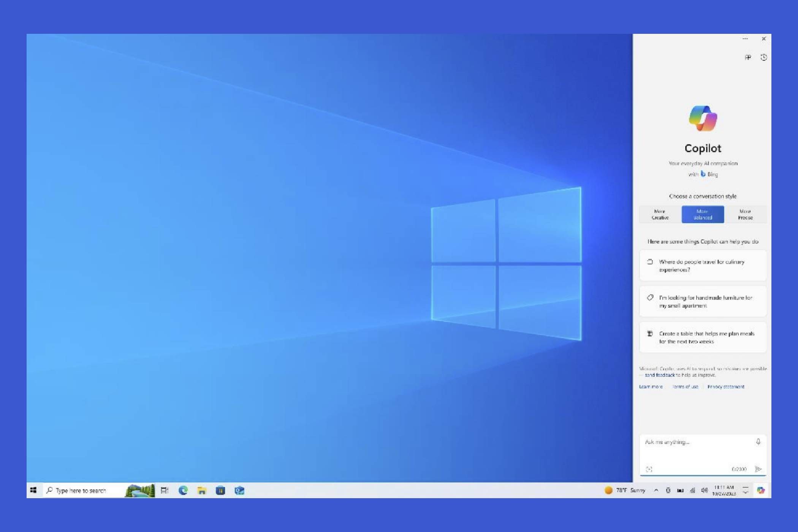Image resolution: width=798 pixels, height=532 pixels.
Task: Select More Precise conversation style
Action: pyautogui.click(x=745, y=214)
